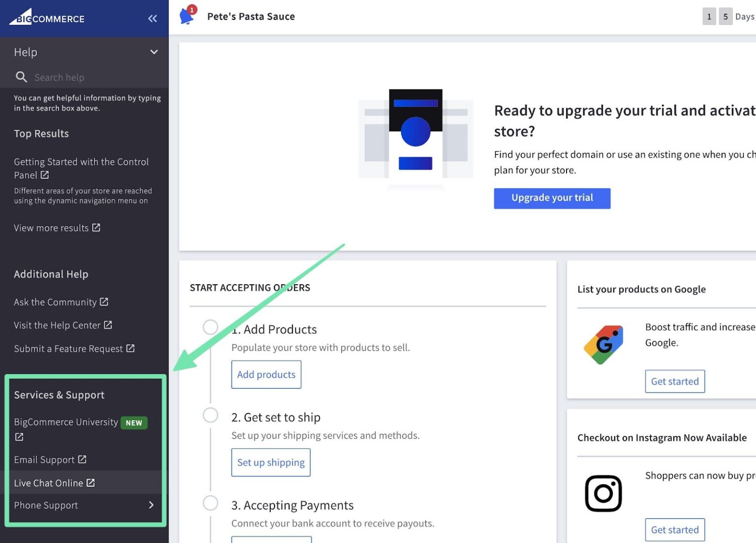This screenshot has height=543, width=756.
Task: Open BigCommerce University
Action: [66, 422]
